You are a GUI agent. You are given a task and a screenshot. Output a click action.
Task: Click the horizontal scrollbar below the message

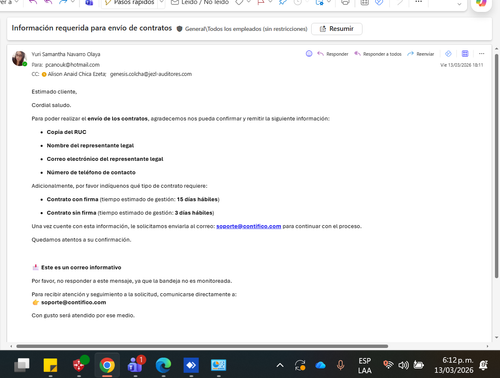(202, 346)
